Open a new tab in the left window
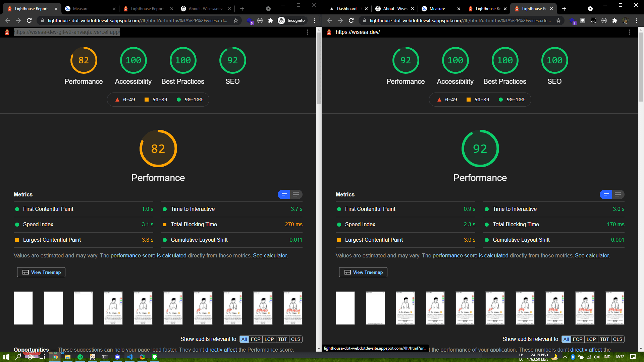 pyautogui.click(x=242, y=9)
